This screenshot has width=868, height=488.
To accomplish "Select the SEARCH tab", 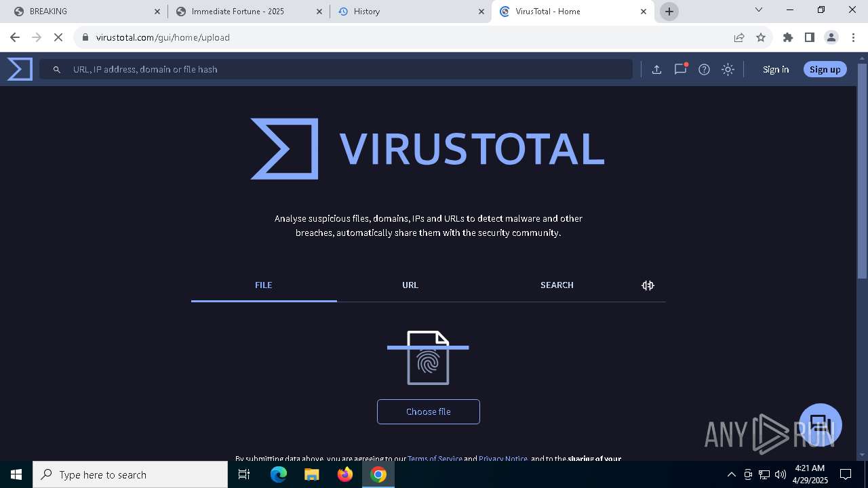I will point(557,285).
